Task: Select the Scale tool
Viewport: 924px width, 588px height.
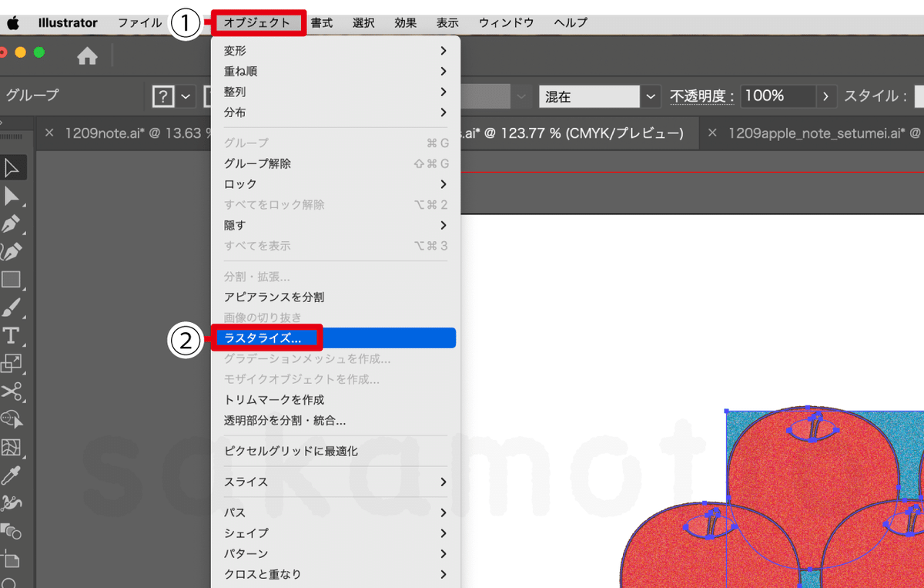Action: tap(12, 363)
